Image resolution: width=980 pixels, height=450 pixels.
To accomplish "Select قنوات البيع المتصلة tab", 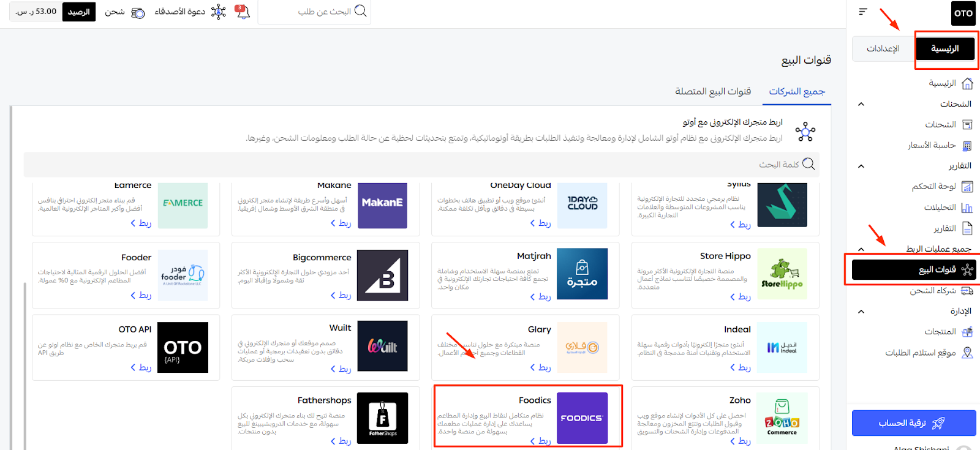I will click(x=713, y=91).
